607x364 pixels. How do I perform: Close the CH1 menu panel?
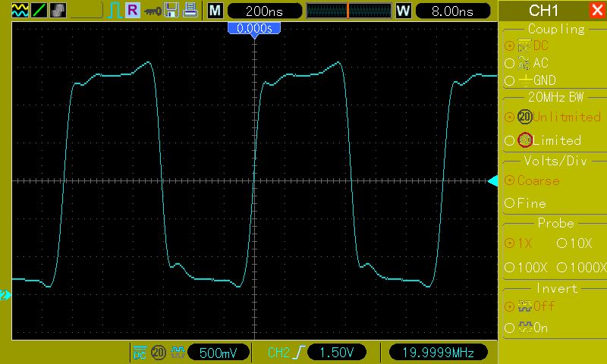point(598,10)
